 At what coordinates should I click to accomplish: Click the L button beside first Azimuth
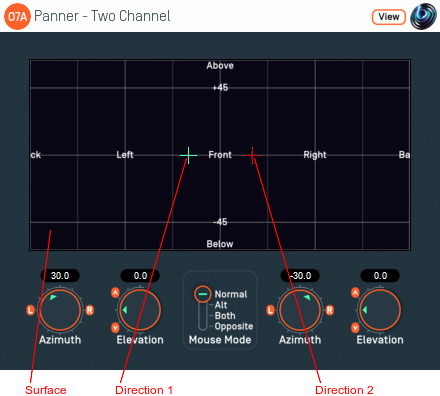[x=30, y=310]
